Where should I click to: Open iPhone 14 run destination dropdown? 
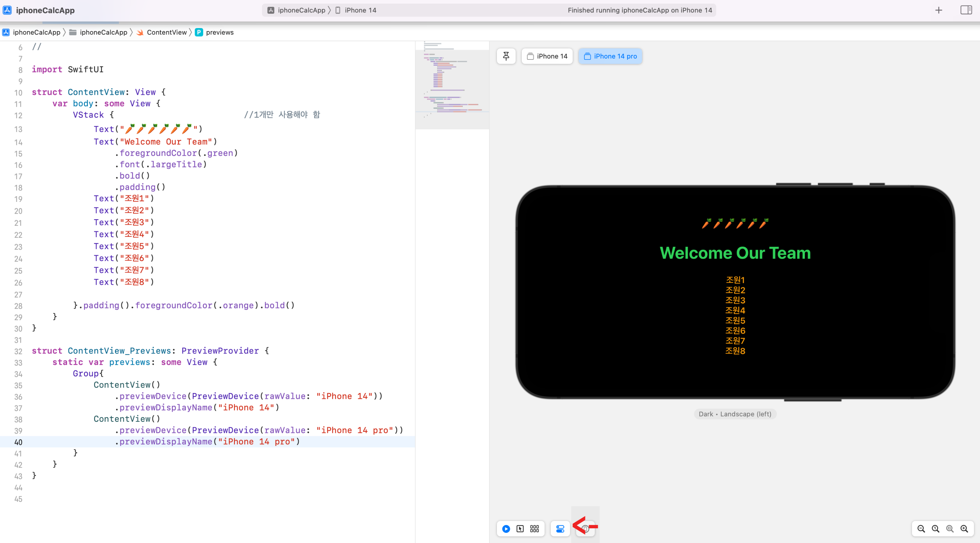(x=360, y=10)
